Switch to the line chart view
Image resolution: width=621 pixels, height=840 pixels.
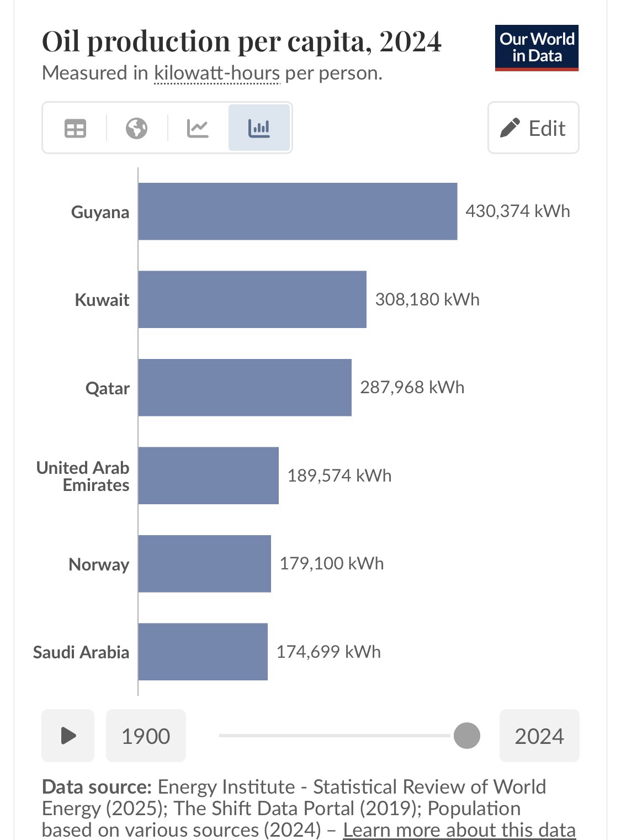tap(198, 128)
